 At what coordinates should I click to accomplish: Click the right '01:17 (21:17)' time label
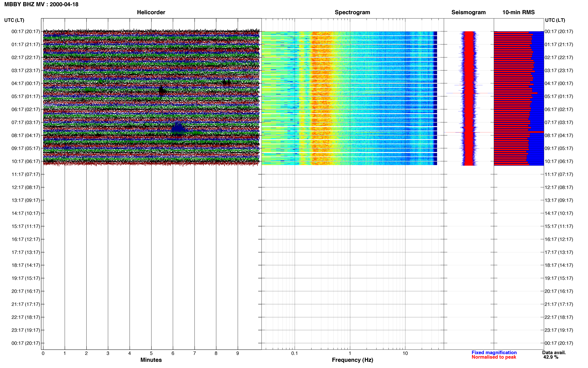pos(559,45)
